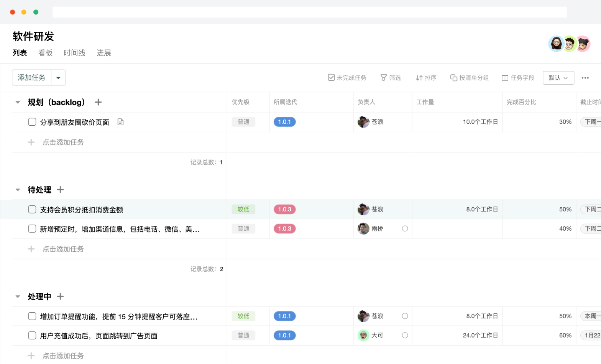Click plus icon beside 待处理 heading
The width and height of the screenshot is (601, 364).
pos(60,190)
